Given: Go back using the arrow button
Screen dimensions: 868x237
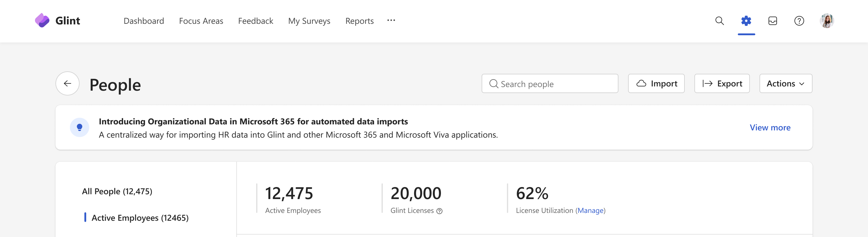Looking at the screenshot, I should pyautogui.click(x=68, y=83).
